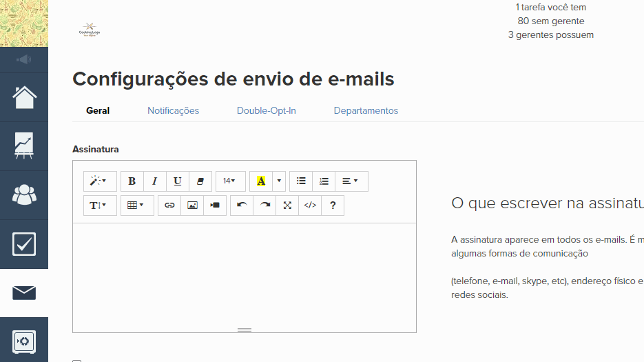644x362 pixels.
Task: Toggle underline formatting in the signature editor
Action: click(x=177, y=181)
